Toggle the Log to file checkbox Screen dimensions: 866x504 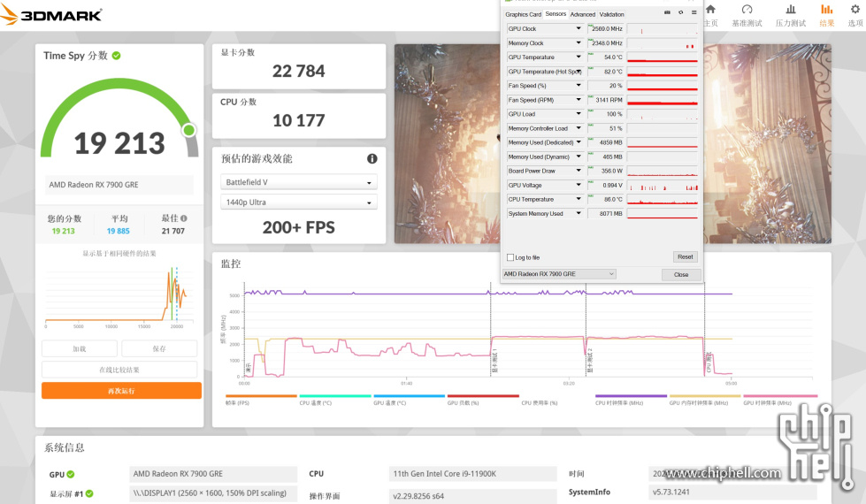click(x=510, y=257)
